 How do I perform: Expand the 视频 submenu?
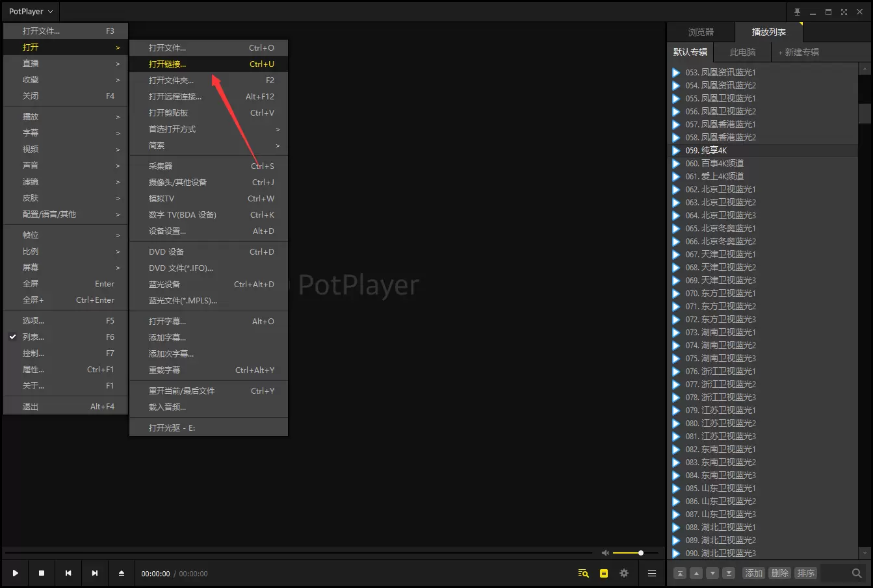click(x=66, y=149)
